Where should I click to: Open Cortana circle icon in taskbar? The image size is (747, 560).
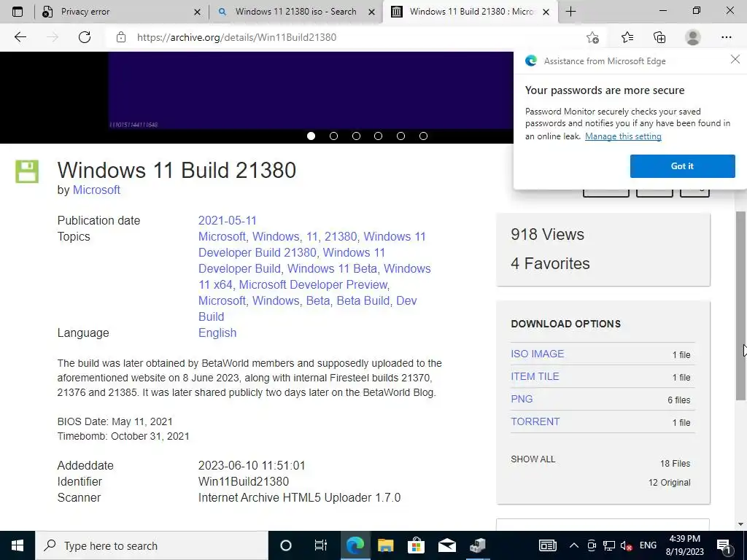pyautogui.click(x=286, y=545)
